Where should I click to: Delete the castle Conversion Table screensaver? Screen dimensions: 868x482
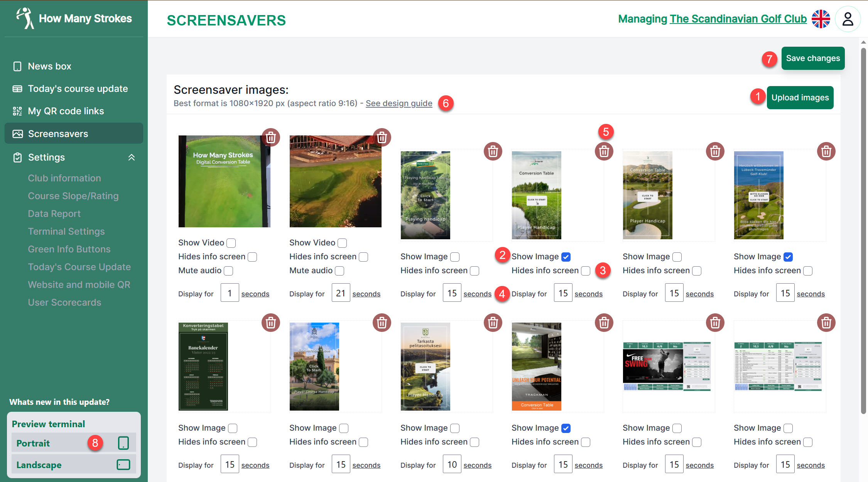(382, 323)
